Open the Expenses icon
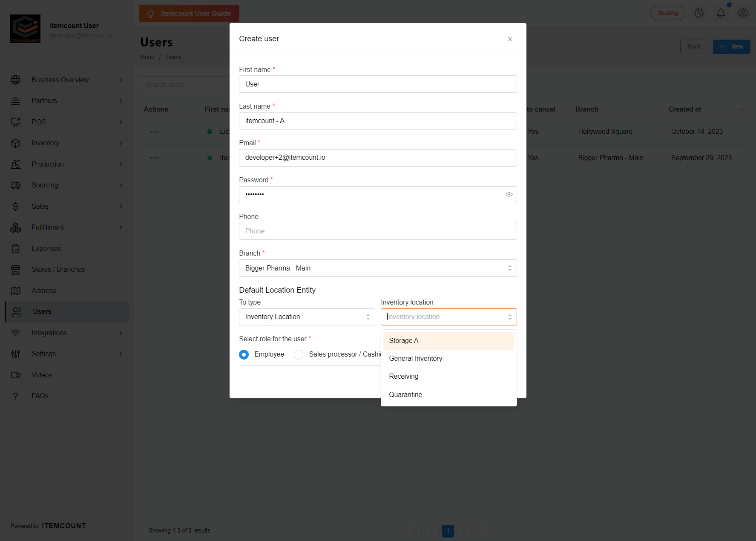 [x=16, y=249]
